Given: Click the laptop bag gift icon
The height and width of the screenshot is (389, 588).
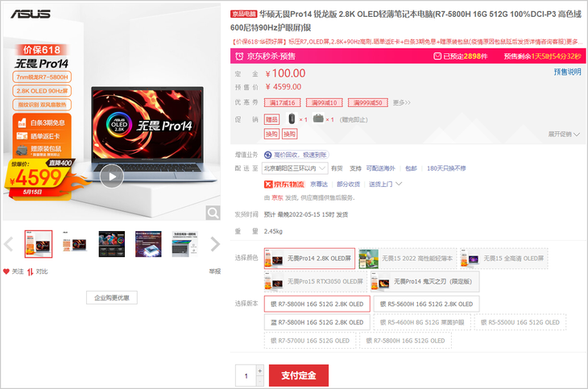Looking at the screenshot, I should pos(318,118).
